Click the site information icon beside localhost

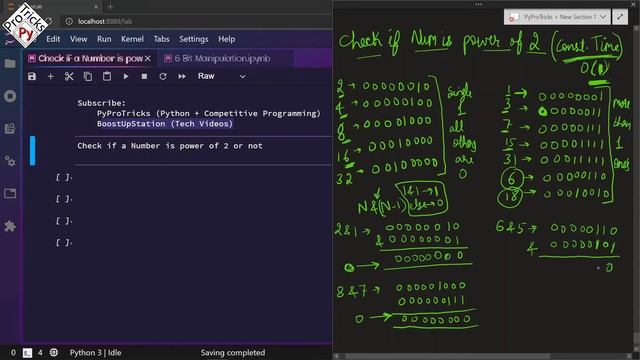69,21
